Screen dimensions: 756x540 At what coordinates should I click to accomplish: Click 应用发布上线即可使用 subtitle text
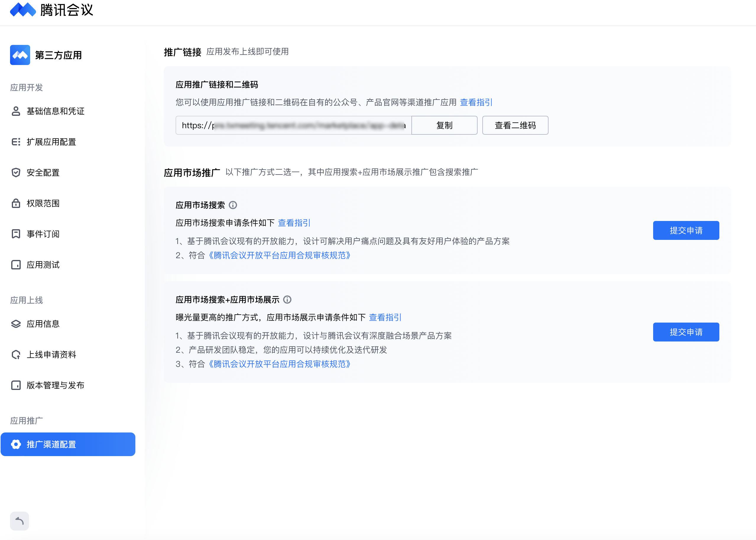point(247,51)
